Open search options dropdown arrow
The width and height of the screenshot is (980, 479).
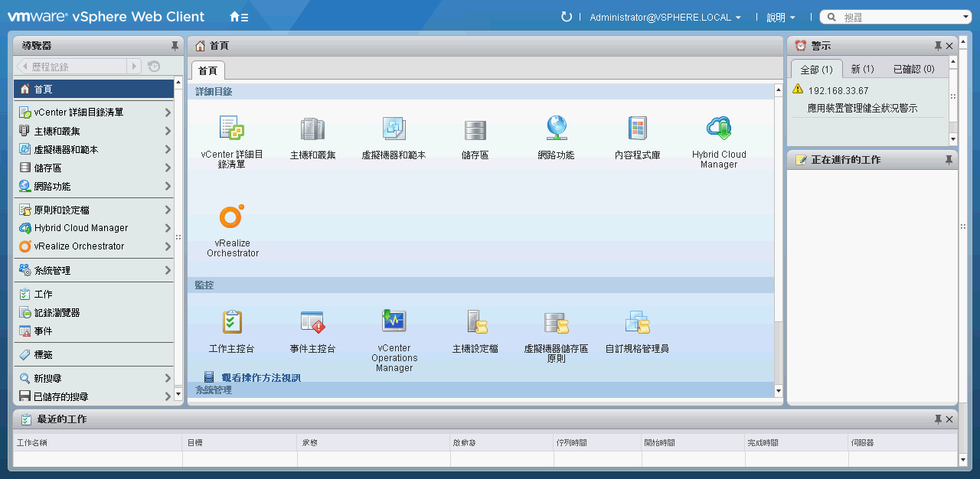coord(966,17)
